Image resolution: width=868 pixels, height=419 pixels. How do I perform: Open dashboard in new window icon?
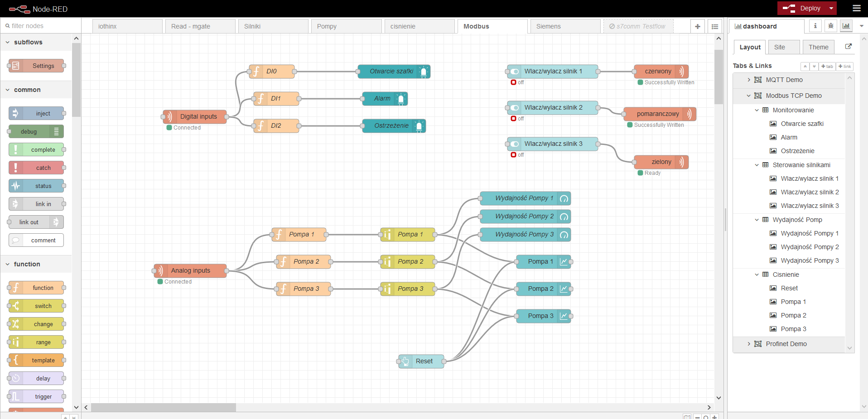point(849,46)
